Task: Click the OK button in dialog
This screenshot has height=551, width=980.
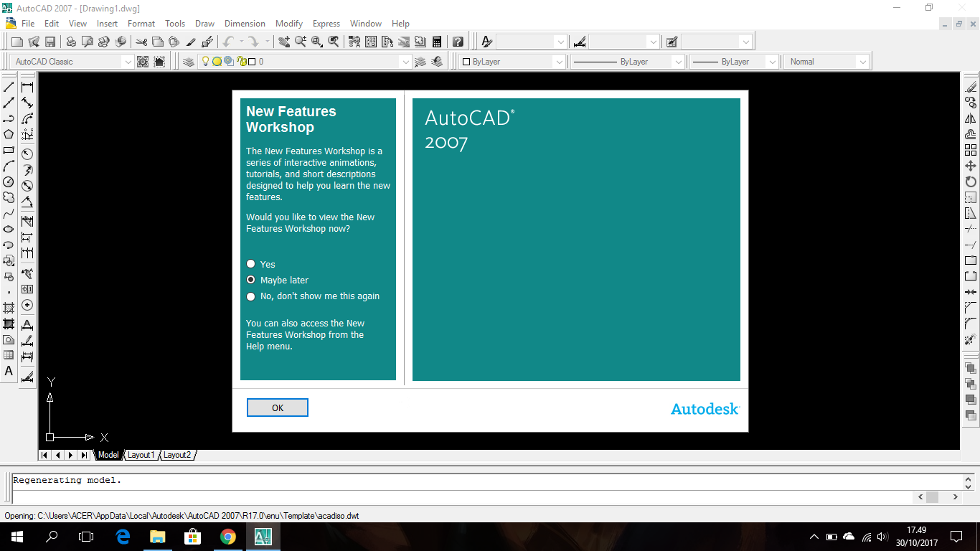Action: point(278,408)
